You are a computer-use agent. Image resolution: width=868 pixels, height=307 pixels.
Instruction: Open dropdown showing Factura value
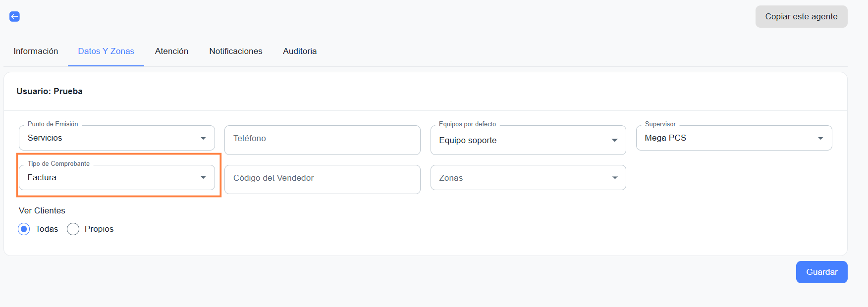click(109, 178)
